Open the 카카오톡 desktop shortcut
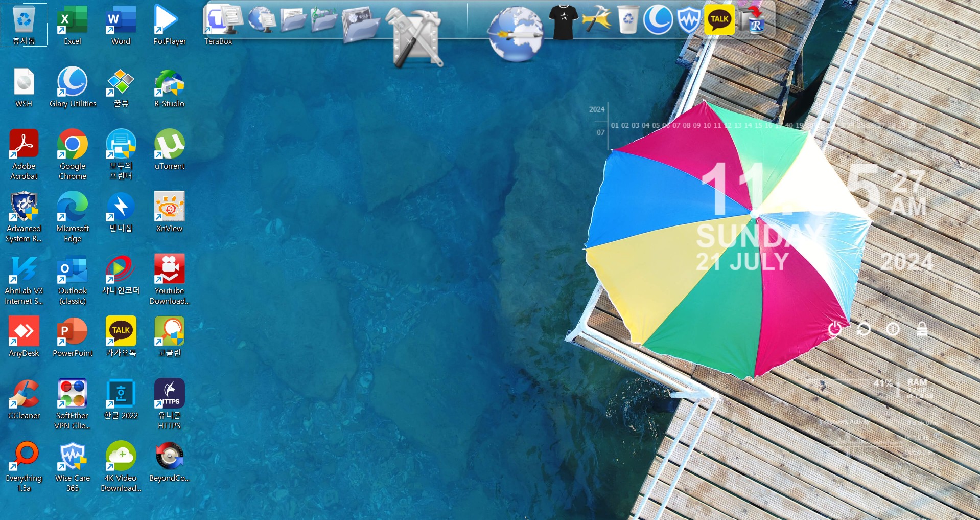The width and height of the screenshot is (980, 520). click(121, 336)
